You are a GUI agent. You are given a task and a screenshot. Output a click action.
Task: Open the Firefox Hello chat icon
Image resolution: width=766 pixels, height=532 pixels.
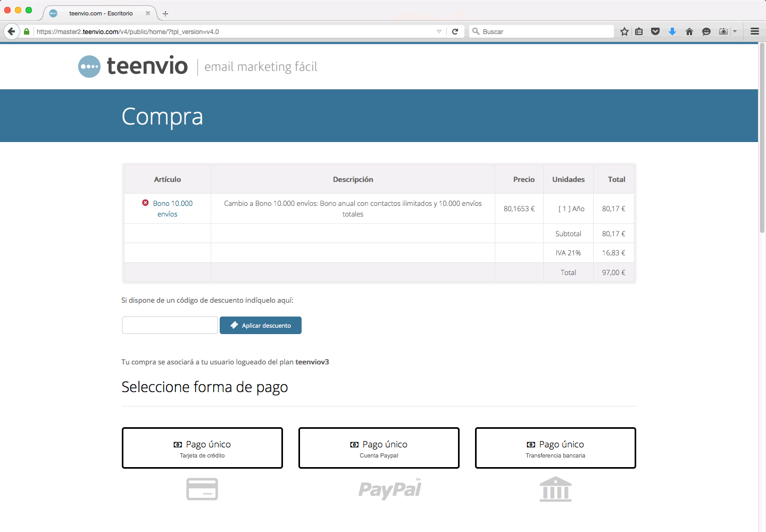pos(706,31)
